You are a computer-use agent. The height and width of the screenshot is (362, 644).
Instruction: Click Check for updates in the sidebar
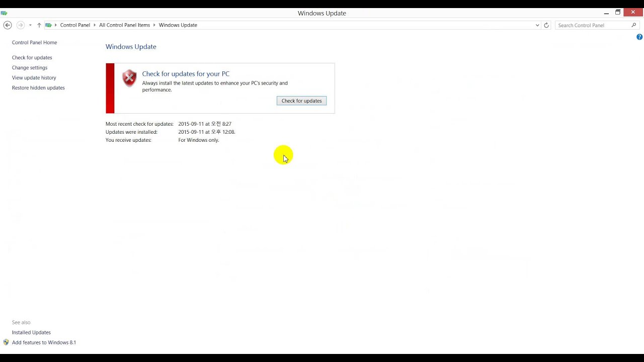[x=32, y=58]
